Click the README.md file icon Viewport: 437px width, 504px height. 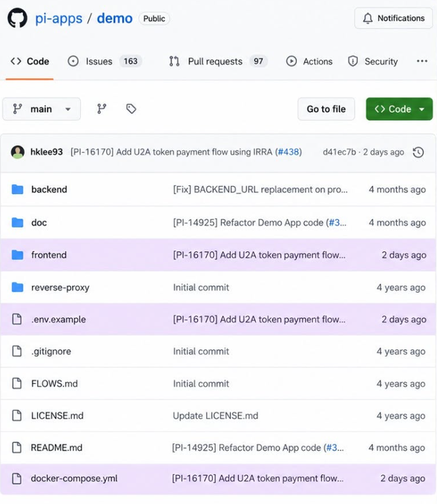coord(17,448)
